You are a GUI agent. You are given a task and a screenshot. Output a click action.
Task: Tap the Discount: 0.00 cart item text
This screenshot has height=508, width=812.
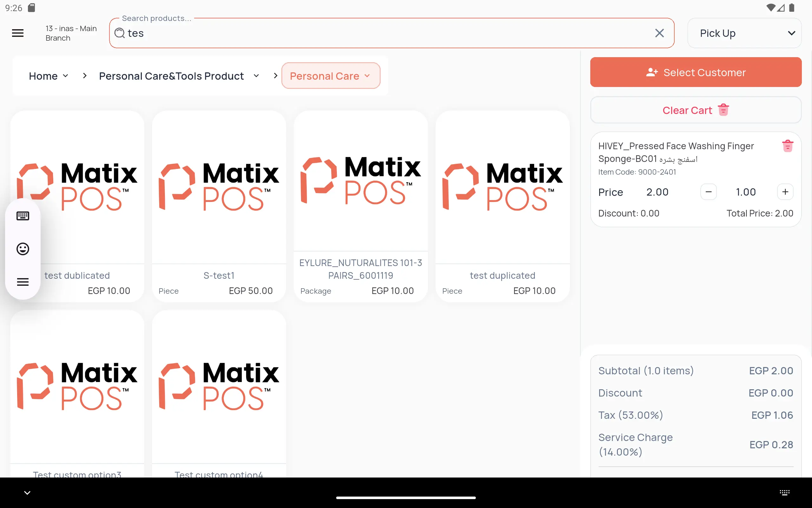tap(628, 213)
